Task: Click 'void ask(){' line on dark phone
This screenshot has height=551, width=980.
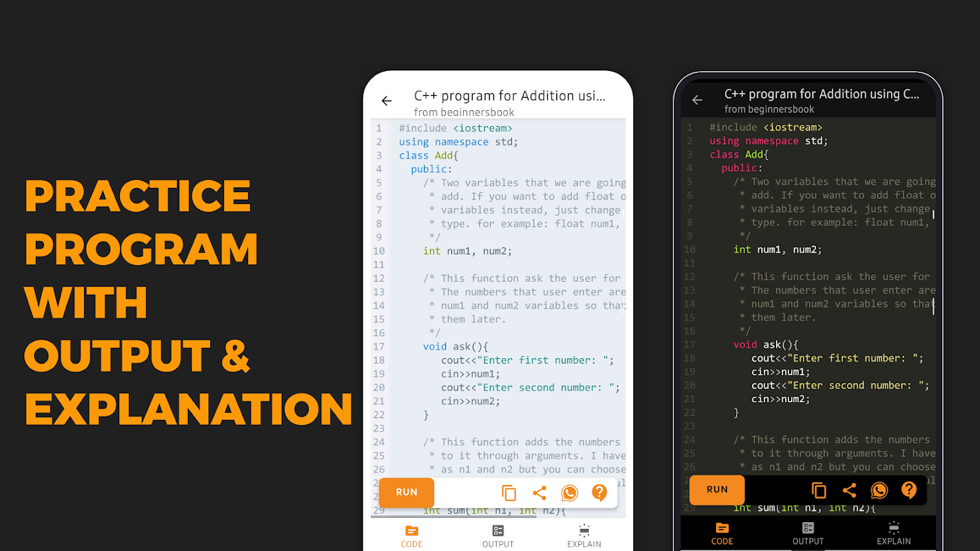Action: tap(766, 344)
